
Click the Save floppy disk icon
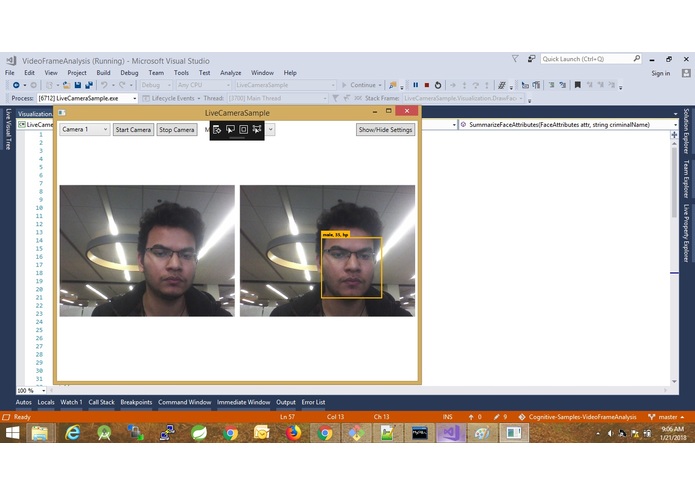(x=78, y=85)
